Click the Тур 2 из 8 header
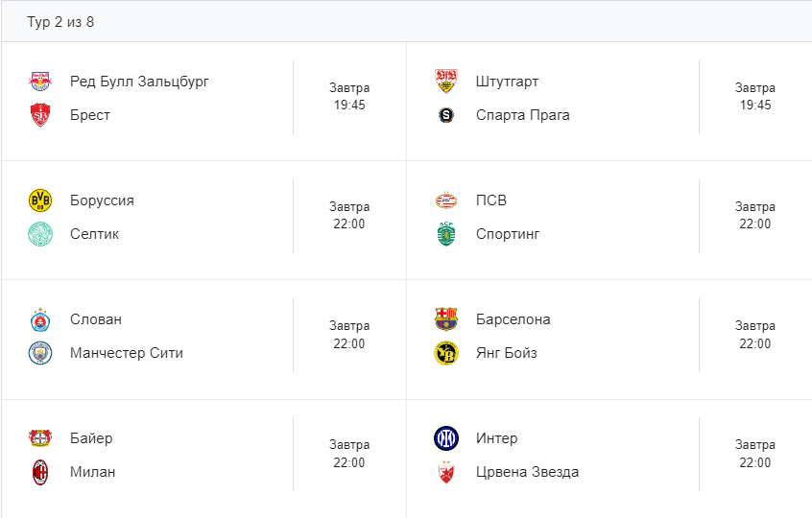The image size is (812, 518). tap(60, 21)
